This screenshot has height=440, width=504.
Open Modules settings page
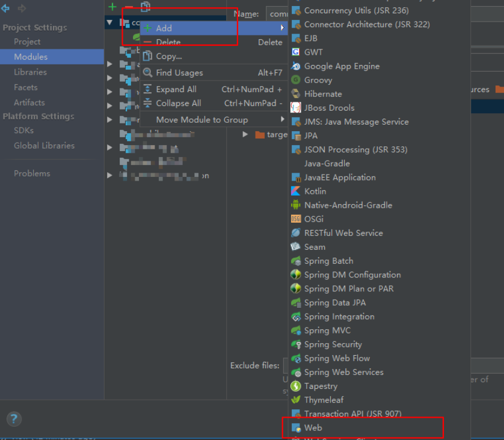click(52, 57)
